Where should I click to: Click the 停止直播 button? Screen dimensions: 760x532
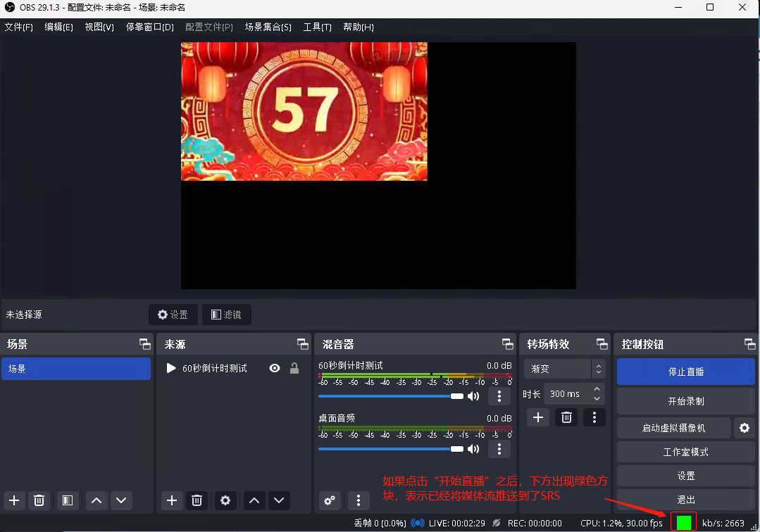685,372
